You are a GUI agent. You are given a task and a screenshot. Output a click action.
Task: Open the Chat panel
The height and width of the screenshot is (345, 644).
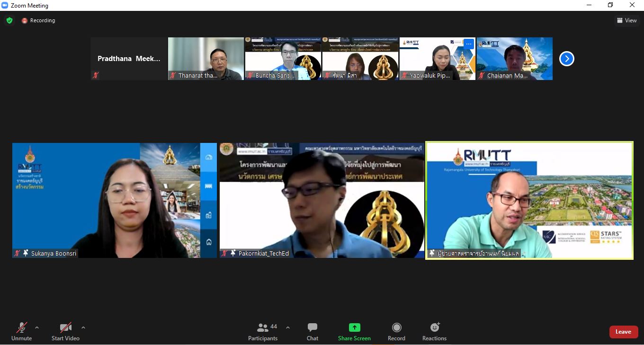pyautogui.click(x=313, y=332)
